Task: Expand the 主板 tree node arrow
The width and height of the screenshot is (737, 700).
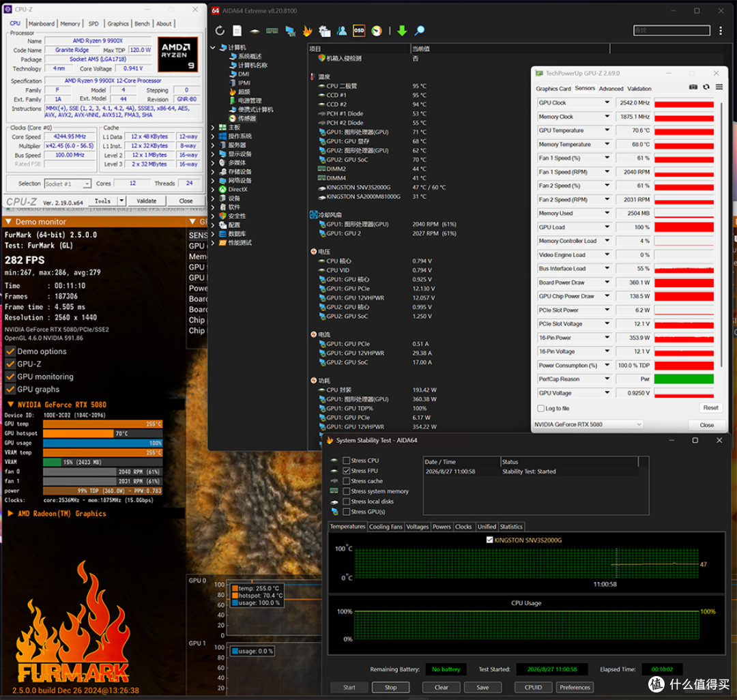Action: 212,128
